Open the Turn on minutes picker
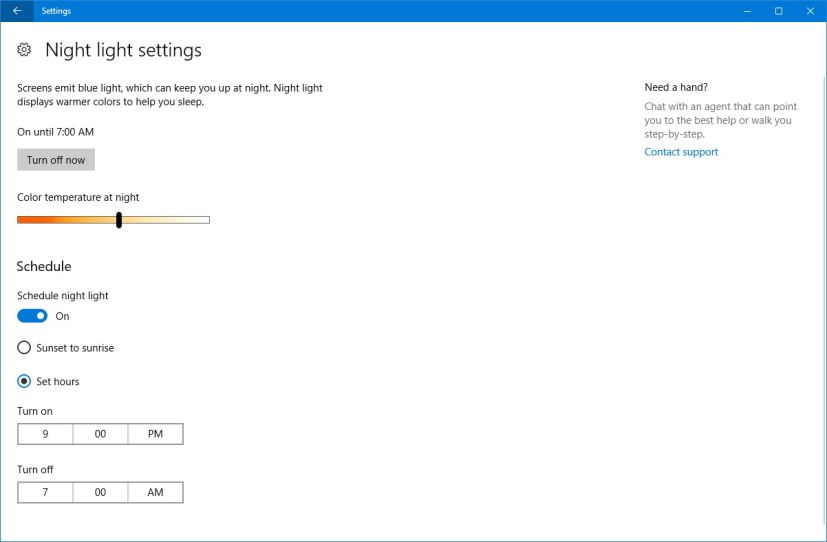Viewport: 827px width, 542px height. [x=100, y=434]
